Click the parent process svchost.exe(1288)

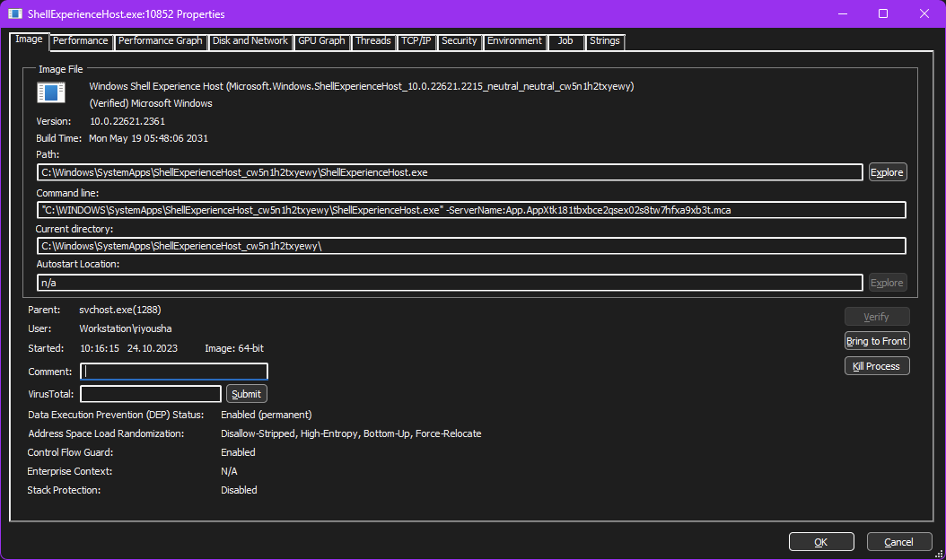[x=120, y=310]
